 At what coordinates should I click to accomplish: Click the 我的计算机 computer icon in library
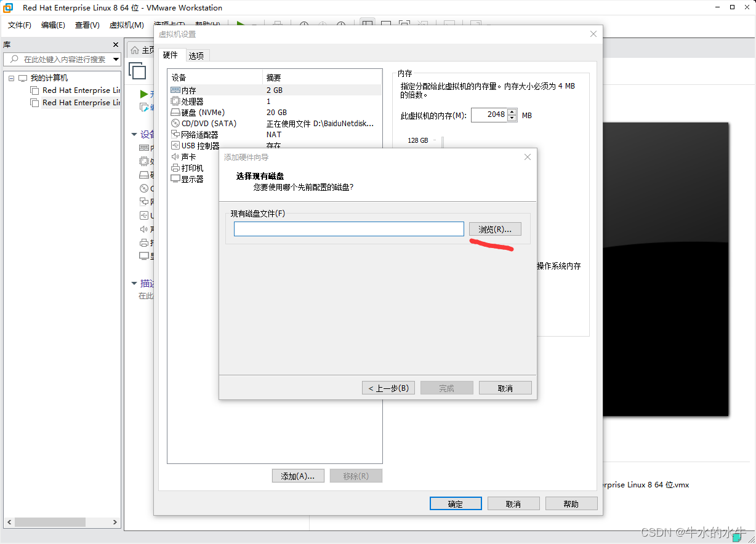(23, 78)
